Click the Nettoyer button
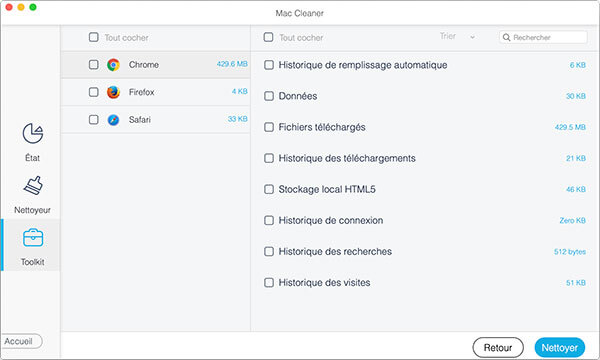 coord(559,347)
